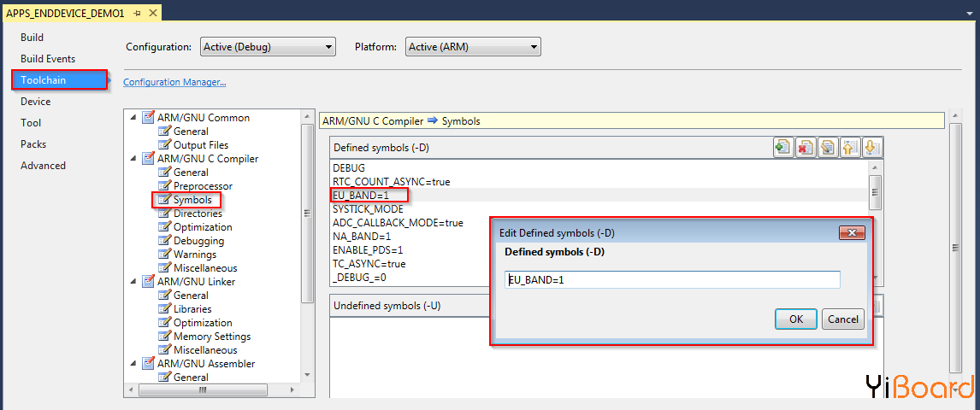
Task: Click the Edit Item pencil icon
Action: tap(827, 148)
